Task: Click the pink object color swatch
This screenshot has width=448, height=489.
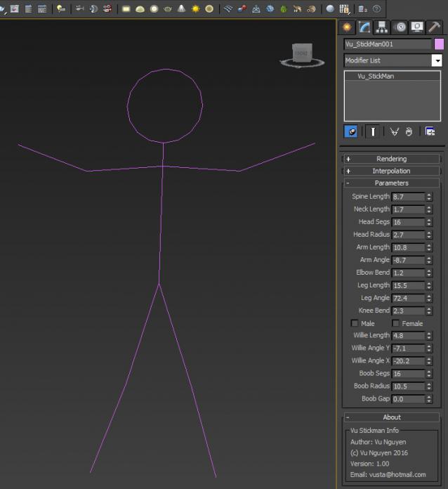Action: (x=439, y=44)
